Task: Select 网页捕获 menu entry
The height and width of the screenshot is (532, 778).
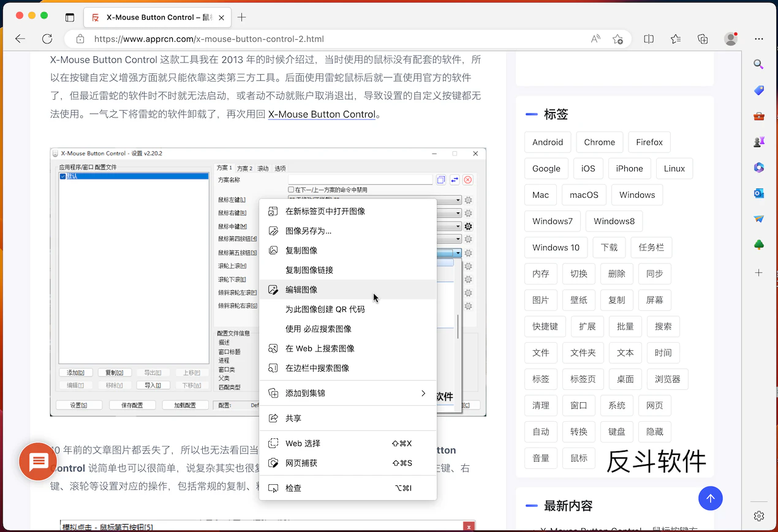Action: pyautogui.click(x=348, y=463)
